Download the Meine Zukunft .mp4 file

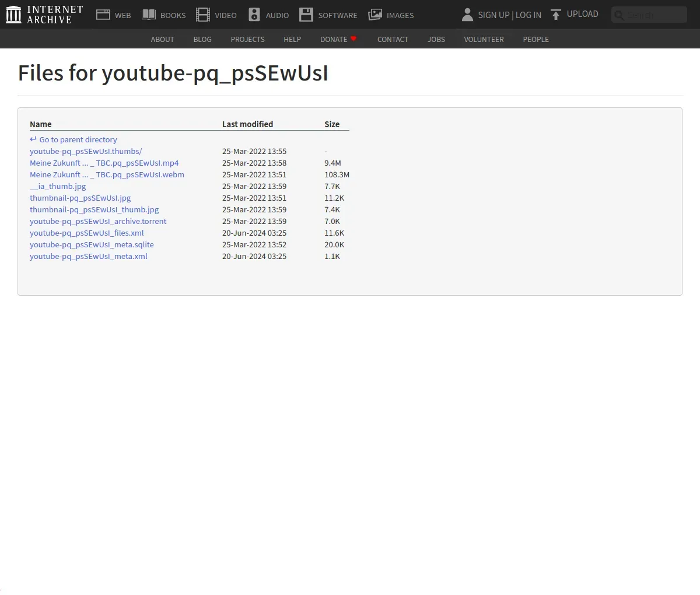[104, 163]
